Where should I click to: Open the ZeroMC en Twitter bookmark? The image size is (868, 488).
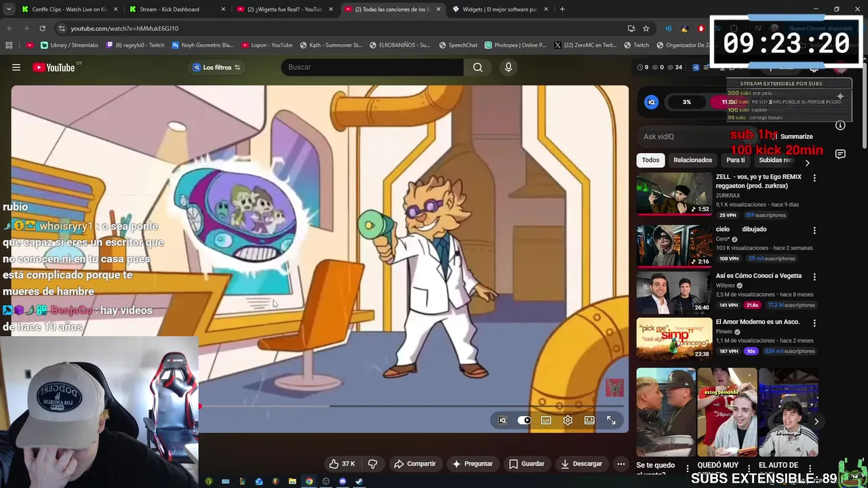(x=585, y=45)
